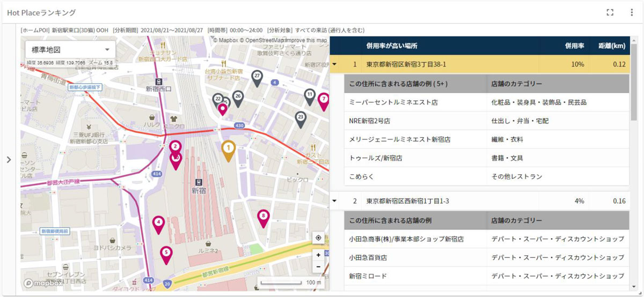Screen dimensions: 644x297
Task: Click the locate-me target icon on map
Action: 318,238
